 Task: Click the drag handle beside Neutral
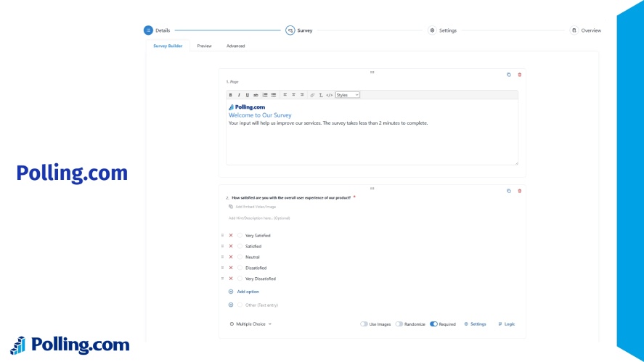point(223,257)
